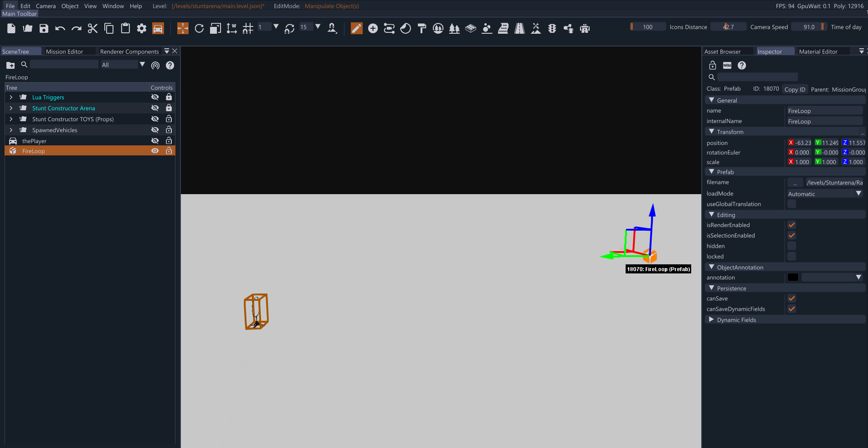
Task: Undo last action arrow
Action: click(60, 28)
